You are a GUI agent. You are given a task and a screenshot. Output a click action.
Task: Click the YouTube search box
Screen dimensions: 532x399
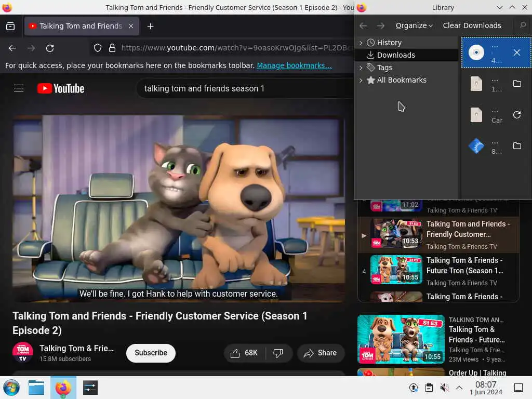[x=244, y=88]
